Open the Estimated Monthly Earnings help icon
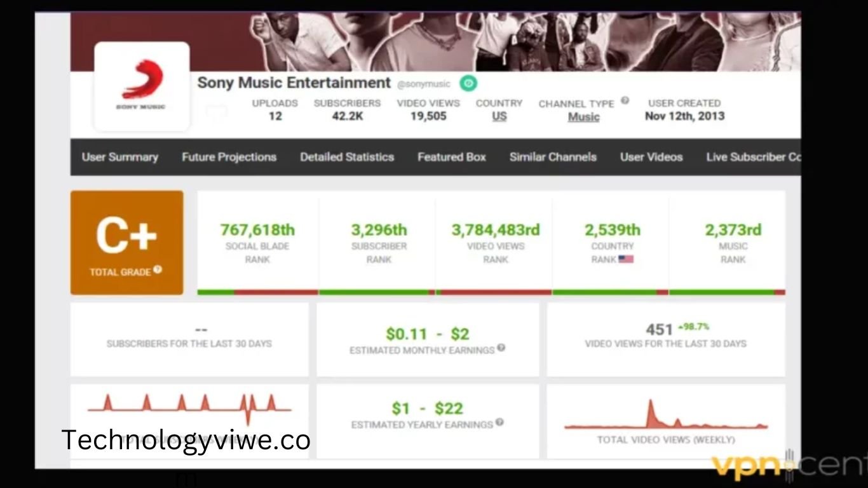Image resolution: width=868 pixels, height=488 pixels. click(x=501, y=348)
